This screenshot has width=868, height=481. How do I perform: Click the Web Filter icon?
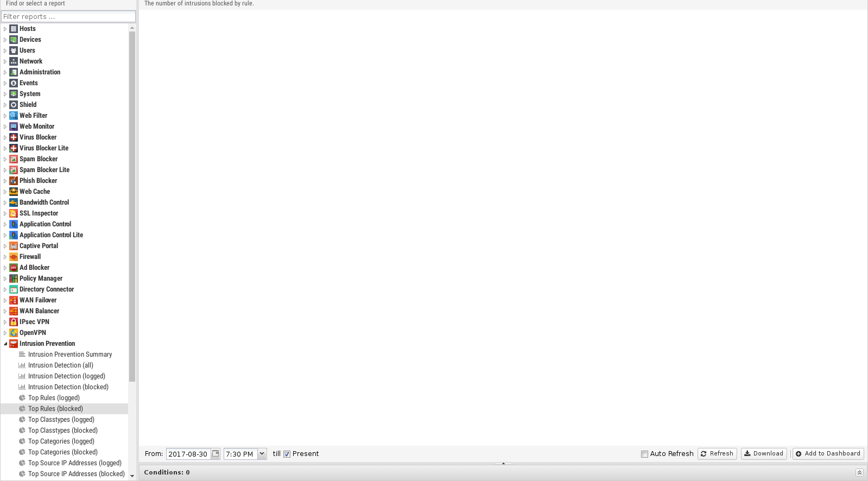(x=14, y=116)
